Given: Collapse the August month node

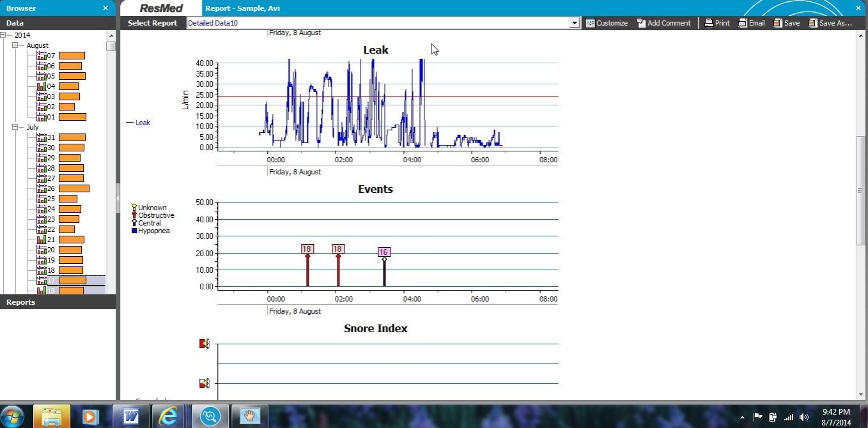Looking at the screenshot, I should click(15, 45).
